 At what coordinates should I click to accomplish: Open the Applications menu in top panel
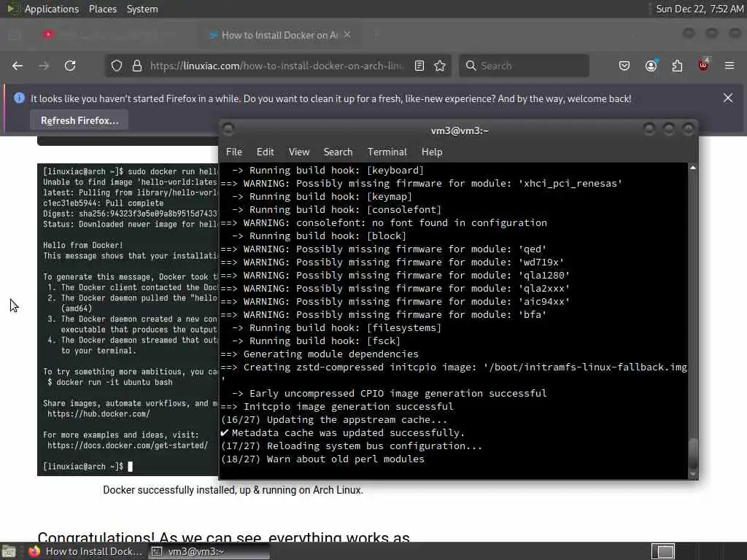[52, 9]
